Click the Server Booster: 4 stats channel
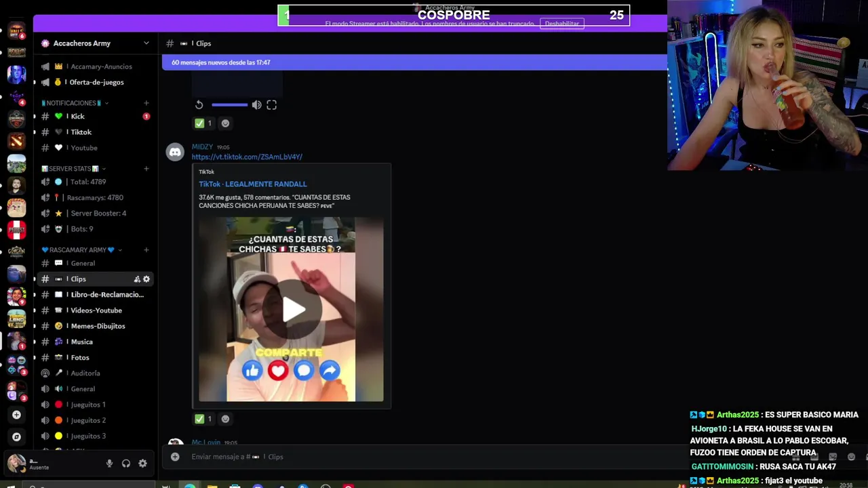This screenshot has width=868, height=488. point(94,213)
